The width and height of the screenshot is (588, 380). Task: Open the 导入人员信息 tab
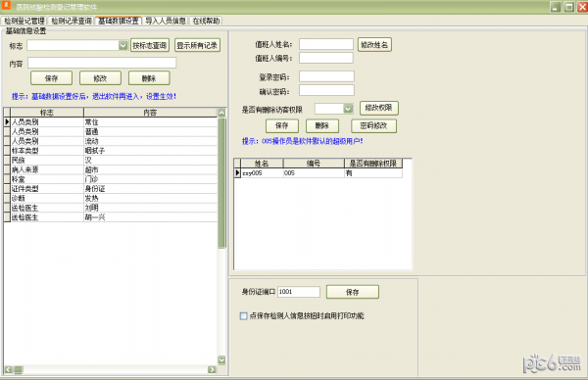(166, 21)
